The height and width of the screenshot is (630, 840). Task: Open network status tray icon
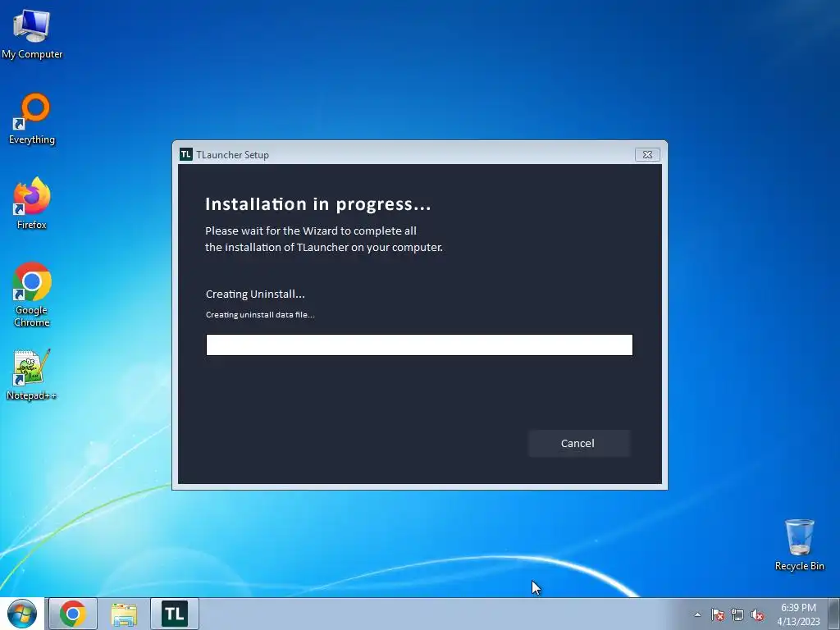737,614
